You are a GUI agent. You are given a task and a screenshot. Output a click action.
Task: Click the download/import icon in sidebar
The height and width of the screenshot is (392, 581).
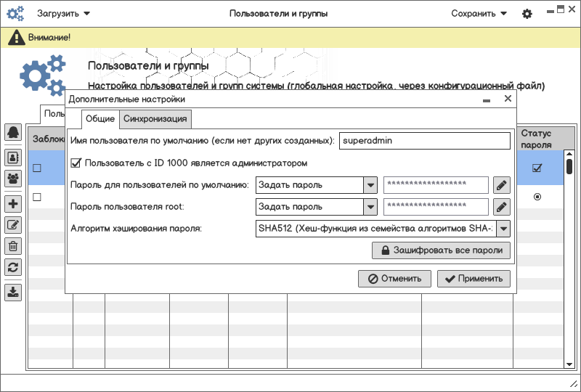pyautogui.click(x=13, y=292)
